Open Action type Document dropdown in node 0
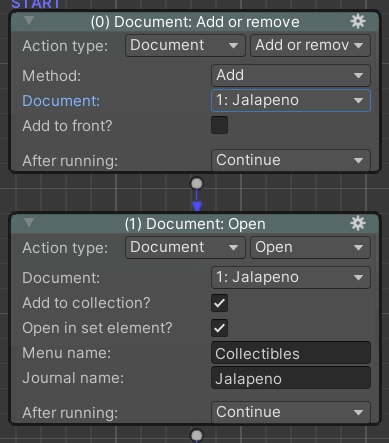 (185, 45)
